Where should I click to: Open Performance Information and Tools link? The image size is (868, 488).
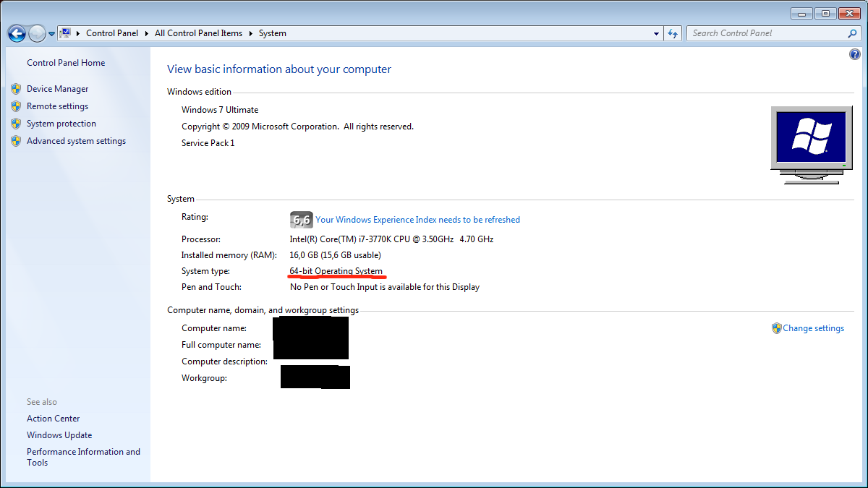point(84,457)
